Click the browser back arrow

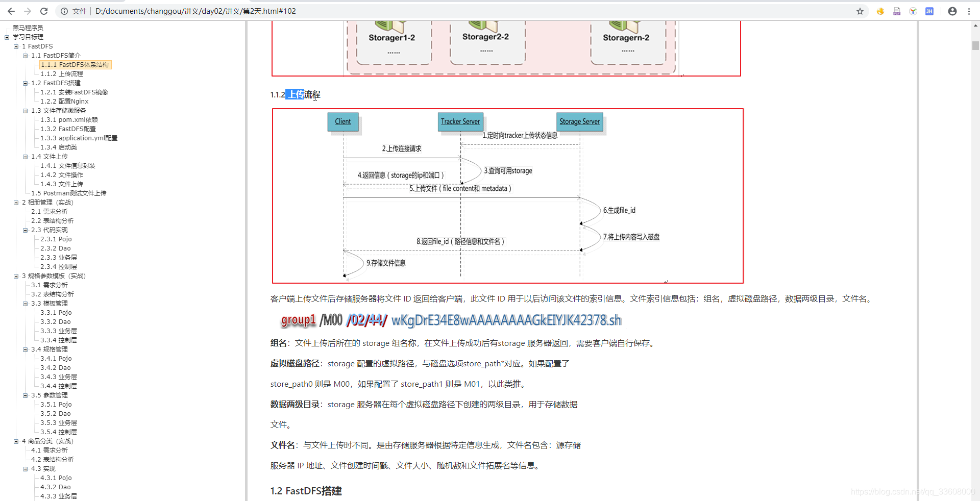[11, 11]
